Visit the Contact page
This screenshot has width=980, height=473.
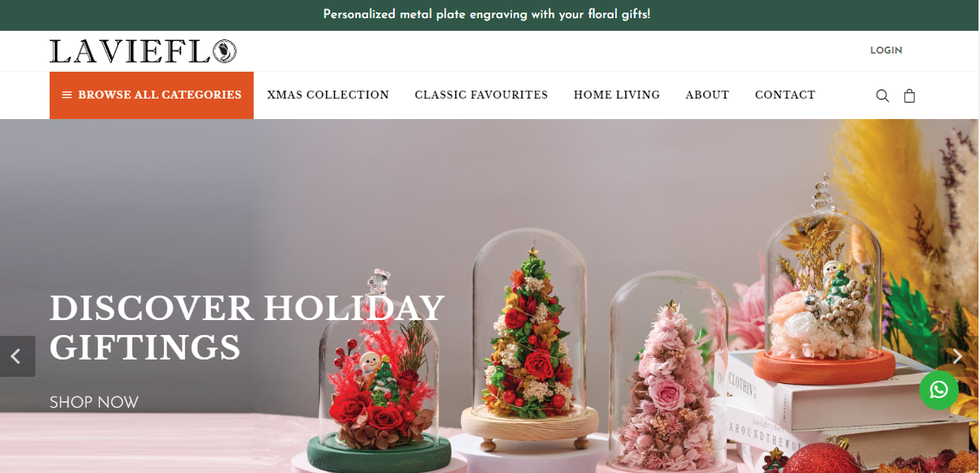click(x=785, y=95)
